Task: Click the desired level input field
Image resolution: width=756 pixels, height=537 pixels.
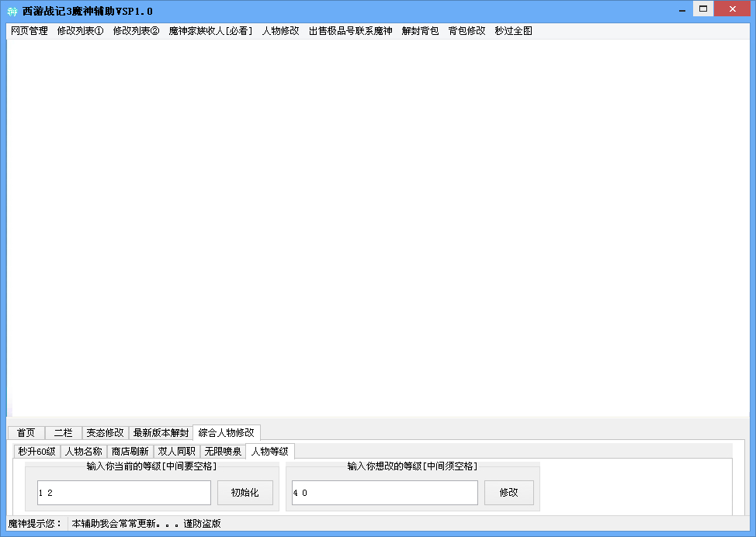Action: pos(385,493)
